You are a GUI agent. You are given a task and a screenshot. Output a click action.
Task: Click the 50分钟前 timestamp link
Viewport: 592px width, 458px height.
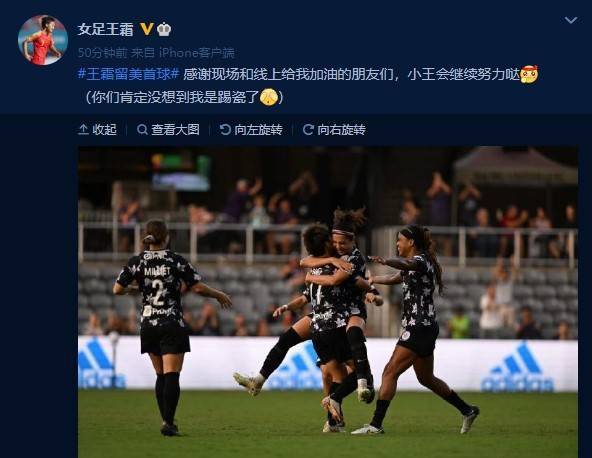click(102, 53)
